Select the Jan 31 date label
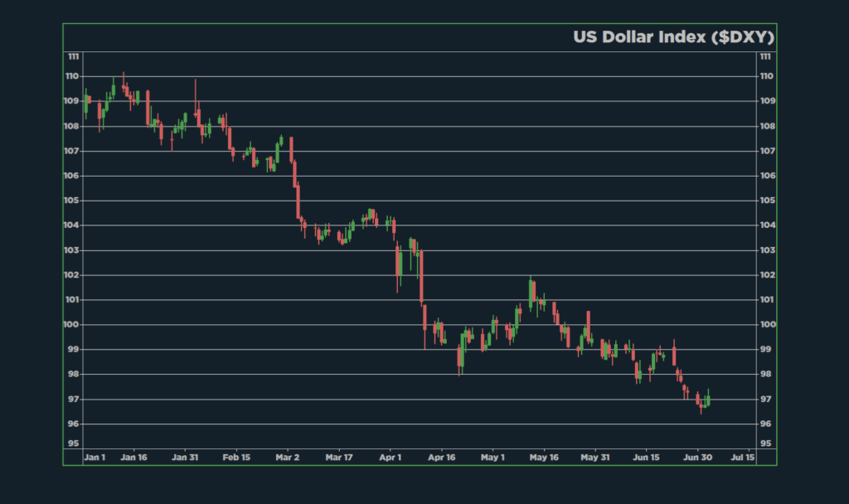Image resolution: width=849 pixels, height=504 pixels. 185,458
